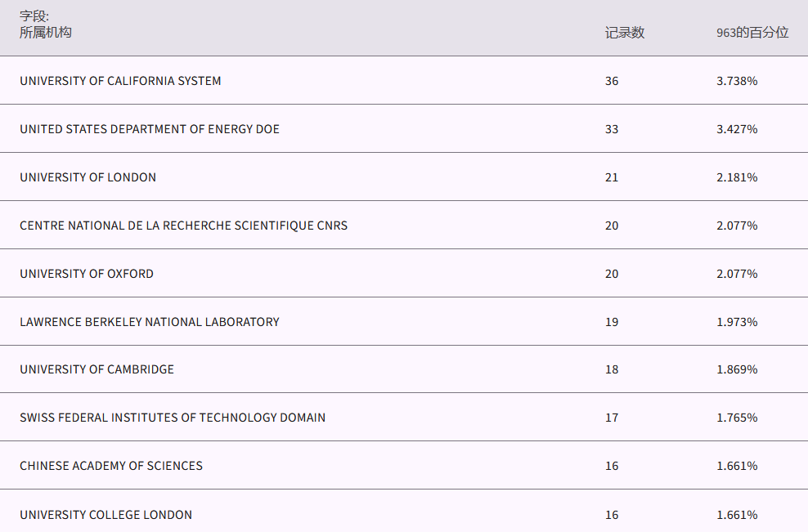Click the 2.181% percentage for University of London
Screen dimensions: 808x532
click(737, 177)
